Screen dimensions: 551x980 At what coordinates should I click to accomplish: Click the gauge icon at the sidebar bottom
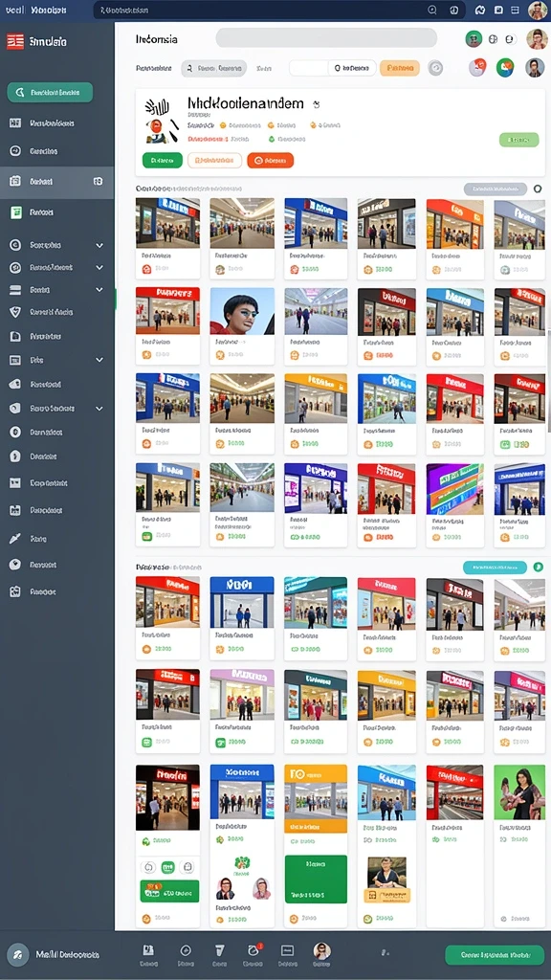(19, 955)
